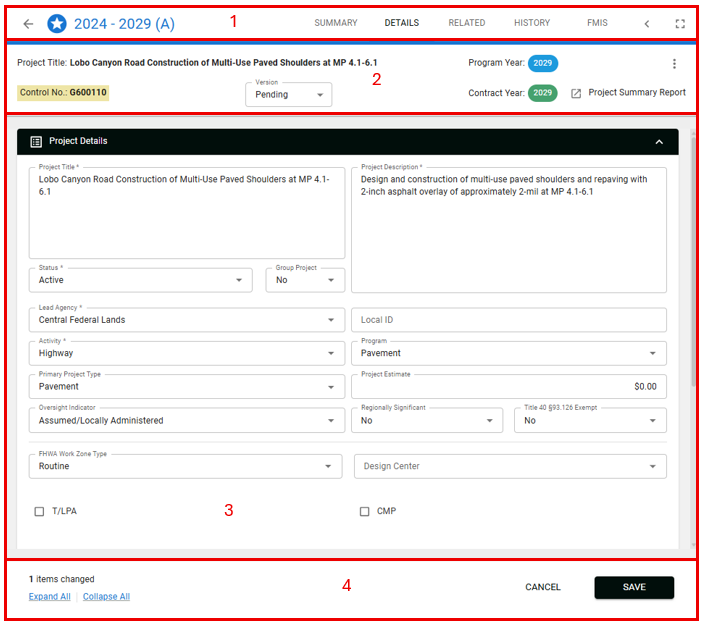Open the Activity dropdown showing Highway
This screenshot has width=702, height=625.
pos(187,353)
